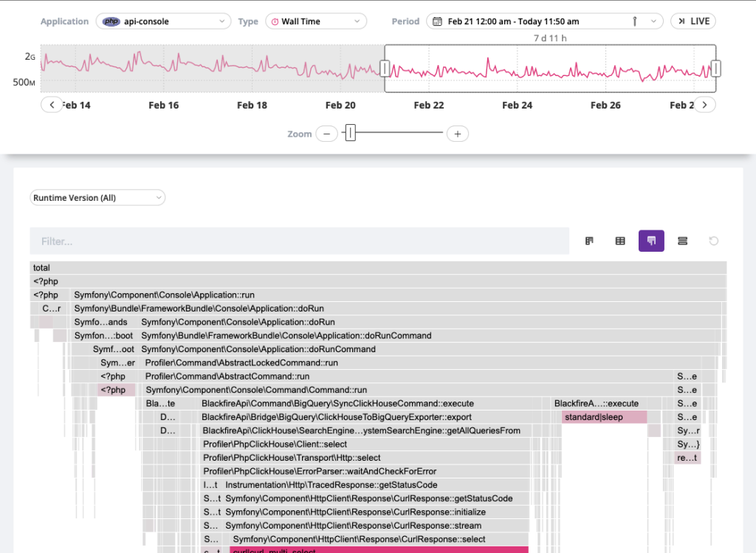The height and width of the screenshot is (553, 756).
Task: Zoom in using the plus icon
Action: click(458, 134)
